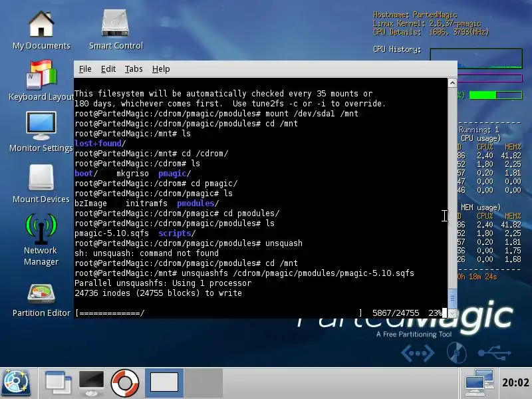
Task: Open the Tabs menu in terminal
Action: click(x=134, y=69)
